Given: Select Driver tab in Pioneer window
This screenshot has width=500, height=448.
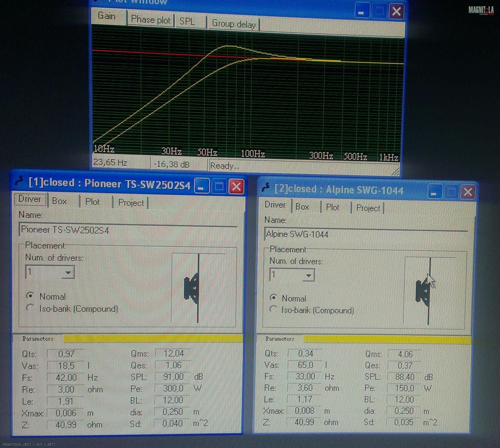Looking at the screenshot, I should (x=30, y=199).
